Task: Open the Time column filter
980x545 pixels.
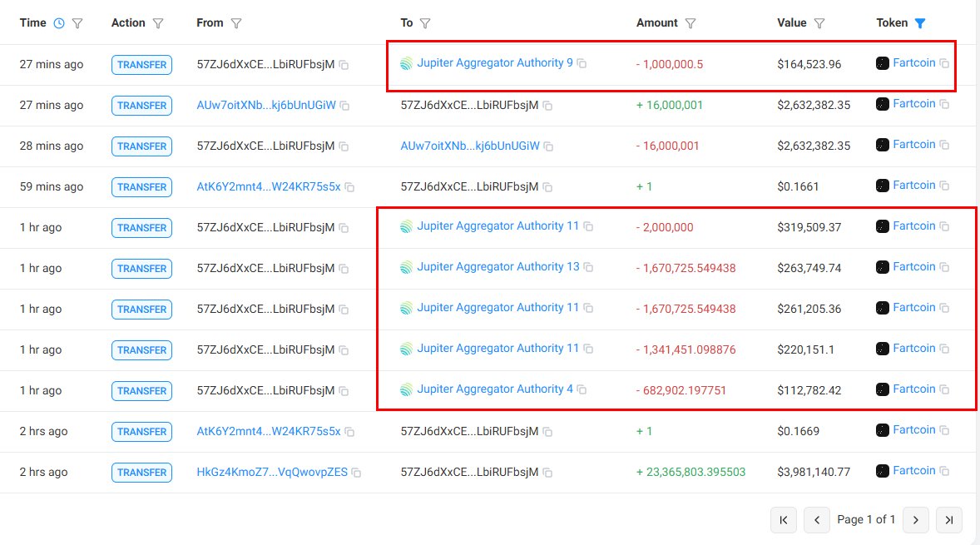Action: click(77, 23)
